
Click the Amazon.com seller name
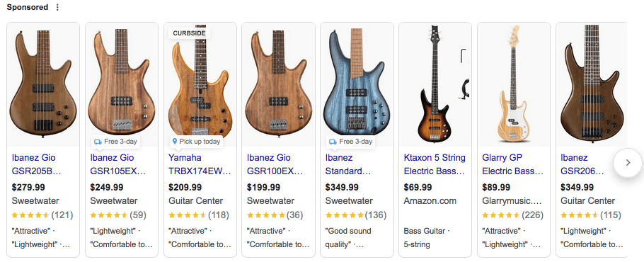click(x=430, y=201)
